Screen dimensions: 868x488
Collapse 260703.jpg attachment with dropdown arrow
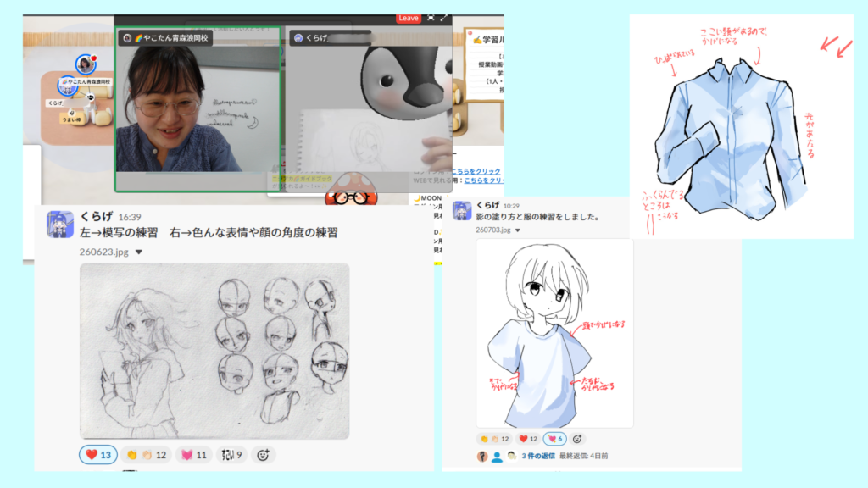coord(518,230)
